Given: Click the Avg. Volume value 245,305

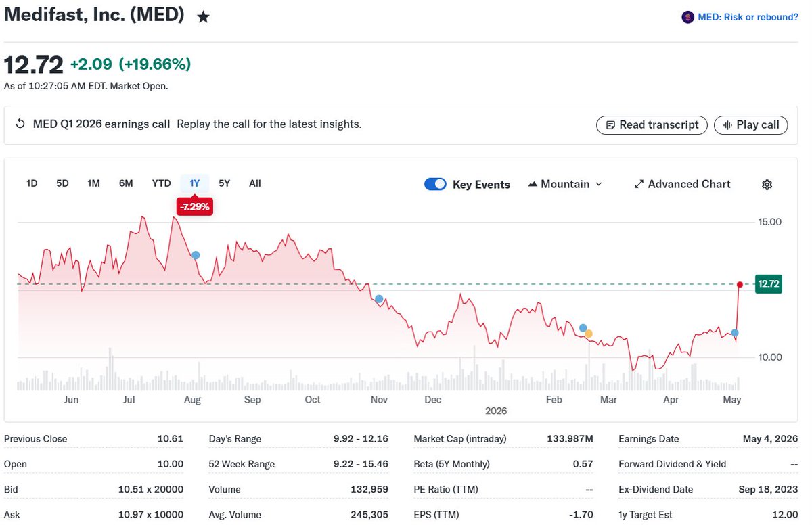Looking at the screenshot, I should [369, 515].
